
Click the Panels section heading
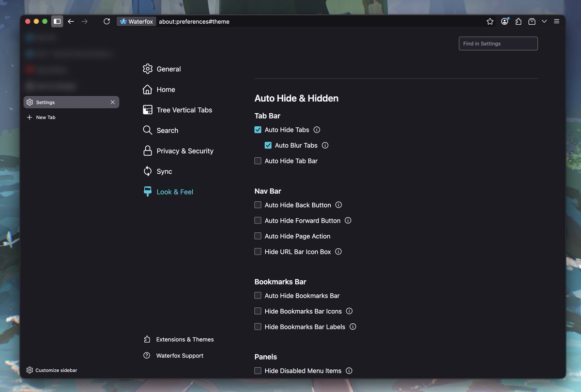(266, 357)
